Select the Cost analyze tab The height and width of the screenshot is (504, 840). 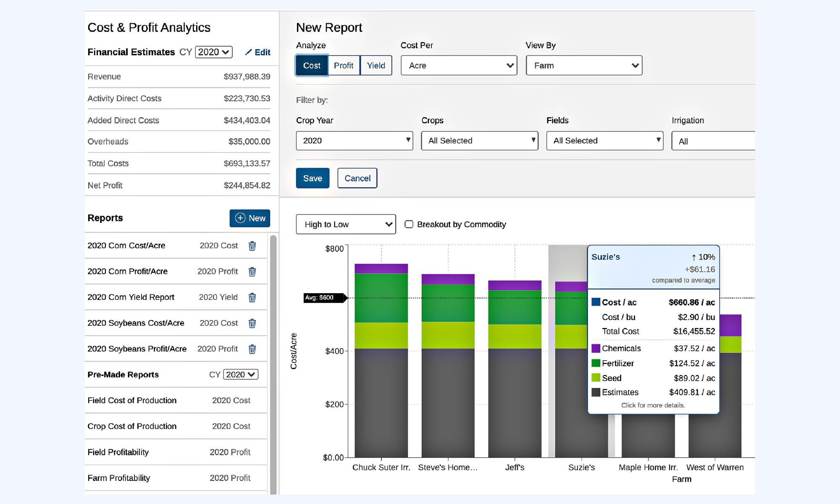(x=312, y=66)
